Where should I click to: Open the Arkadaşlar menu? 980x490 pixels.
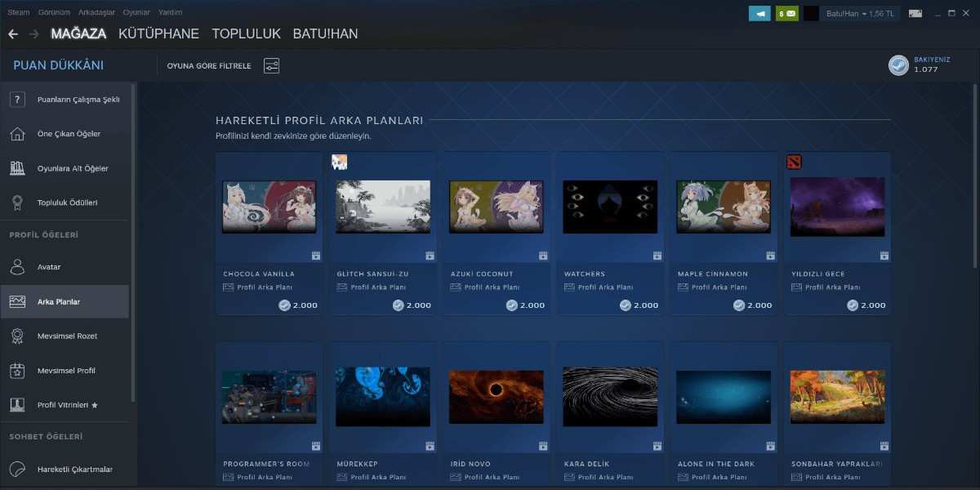point(96,12)
